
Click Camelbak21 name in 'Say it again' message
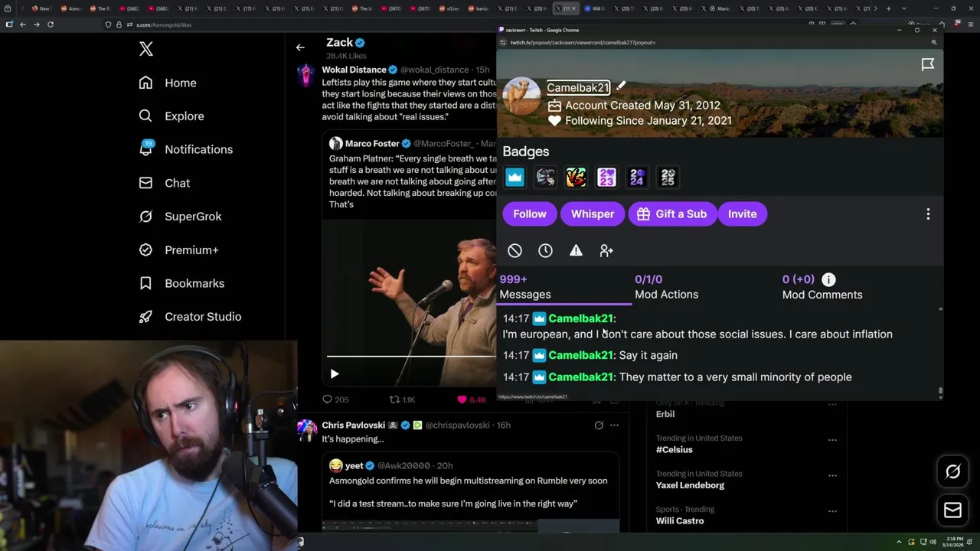[581, 355]
